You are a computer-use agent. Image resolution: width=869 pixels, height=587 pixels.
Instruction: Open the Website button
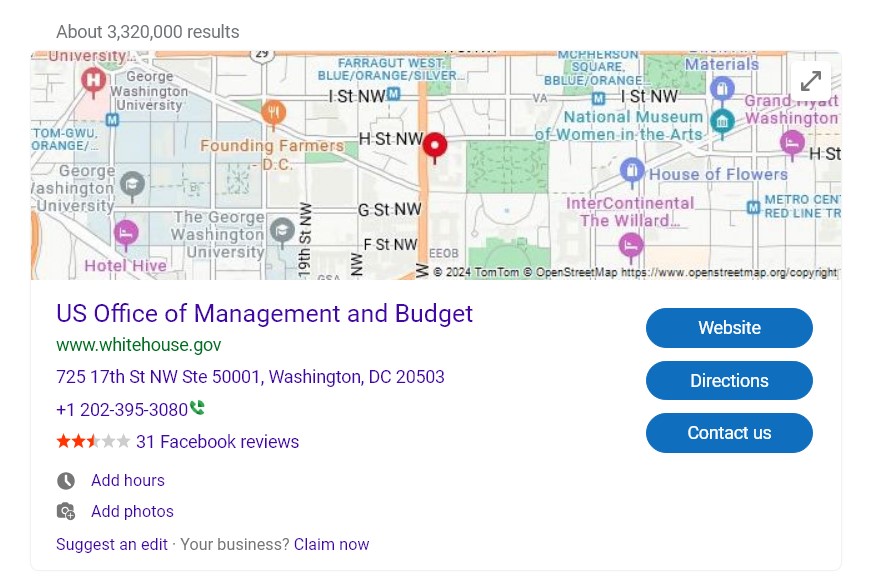[x=729, y=328]
